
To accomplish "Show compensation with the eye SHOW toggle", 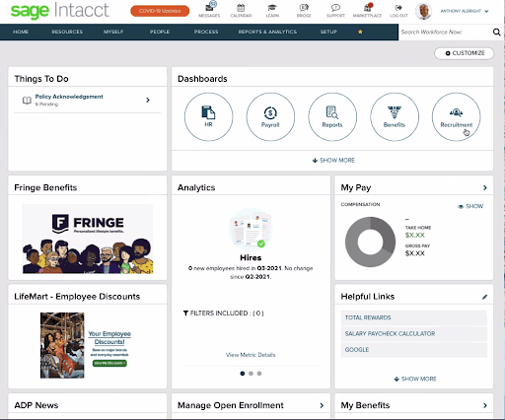I will [x=470, y=206].
